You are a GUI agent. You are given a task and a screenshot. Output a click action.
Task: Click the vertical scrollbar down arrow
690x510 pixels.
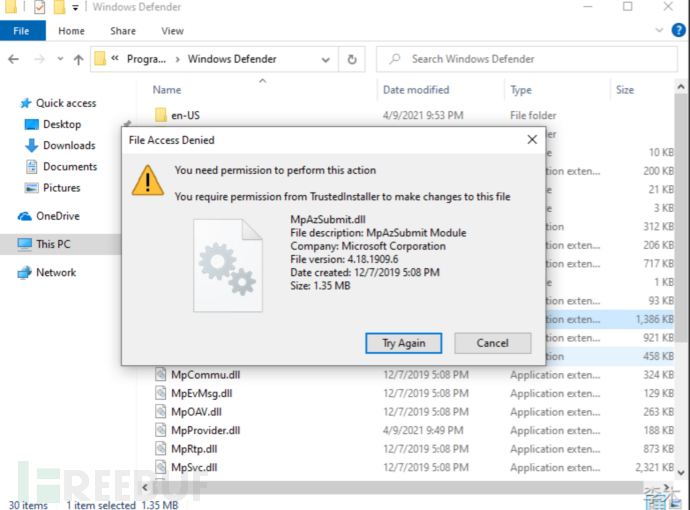681,473
